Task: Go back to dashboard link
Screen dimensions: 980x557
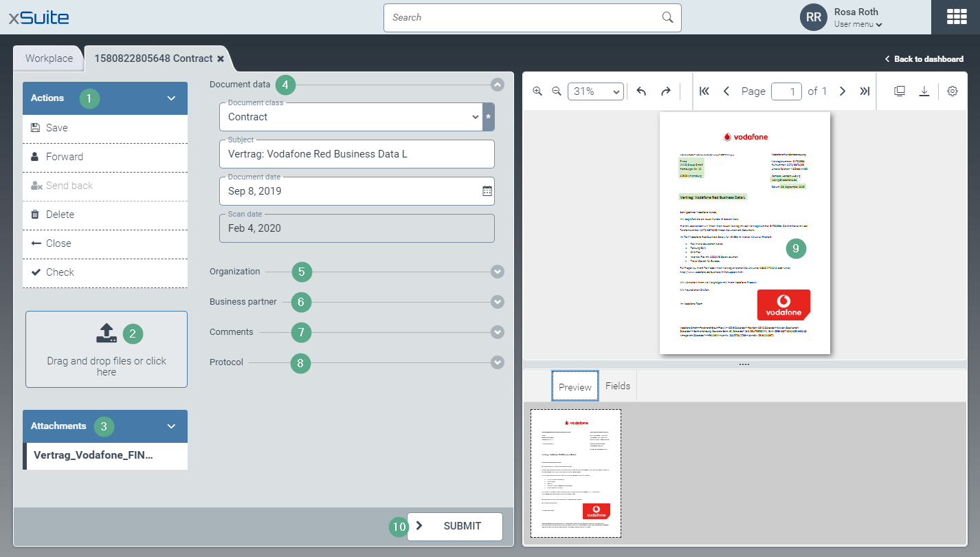Action: point(924,59)
